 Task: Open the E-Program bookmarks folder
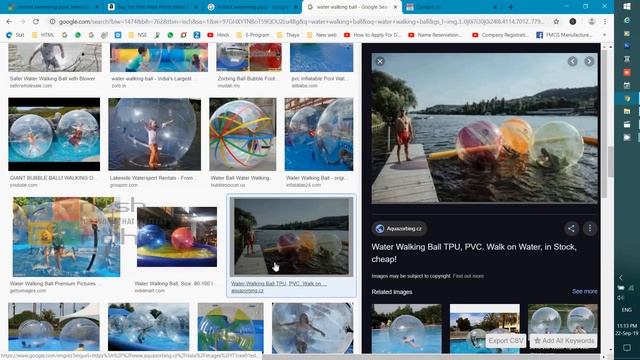point(253,35)
